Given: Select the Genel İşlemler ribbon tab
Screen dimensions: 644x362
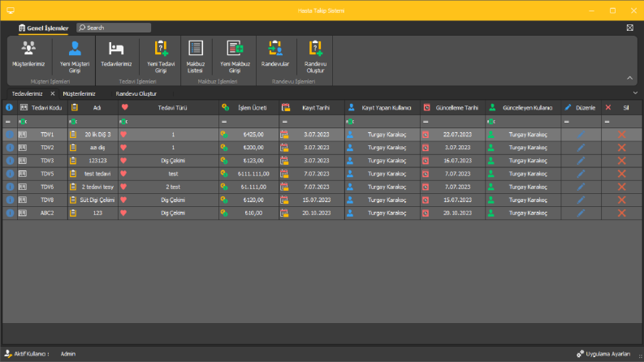Looking at the screenshot, I should tap(44, 28).
